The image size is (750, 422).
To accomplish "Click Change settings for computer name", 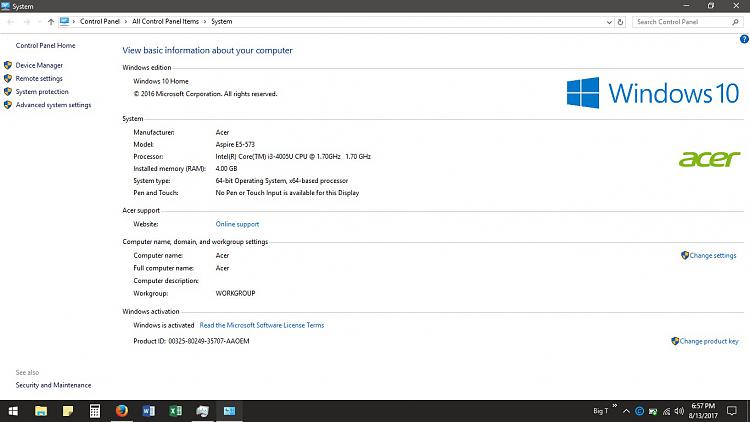I will tap(712, 255).
